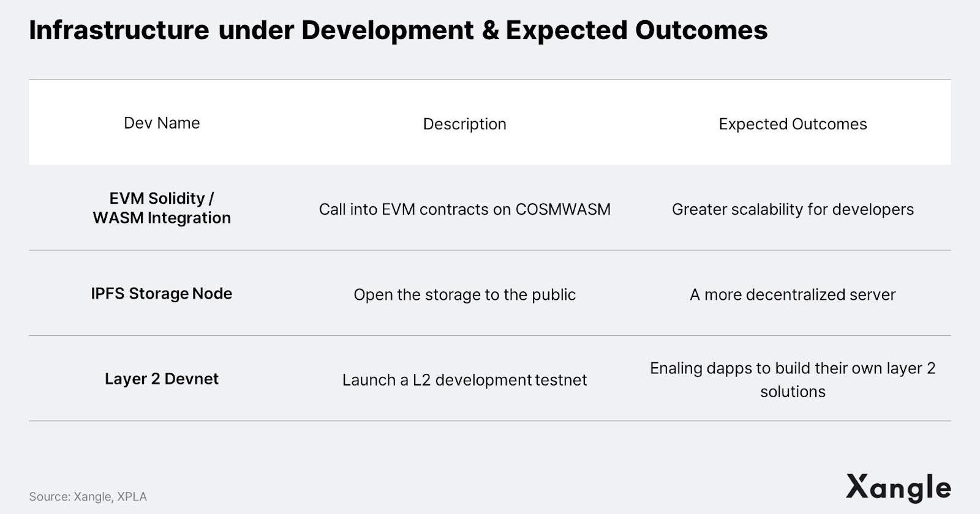Click the Source: Xangle, XPLA caption
This screenshot has width=980, height=514.
pos(88,497)
